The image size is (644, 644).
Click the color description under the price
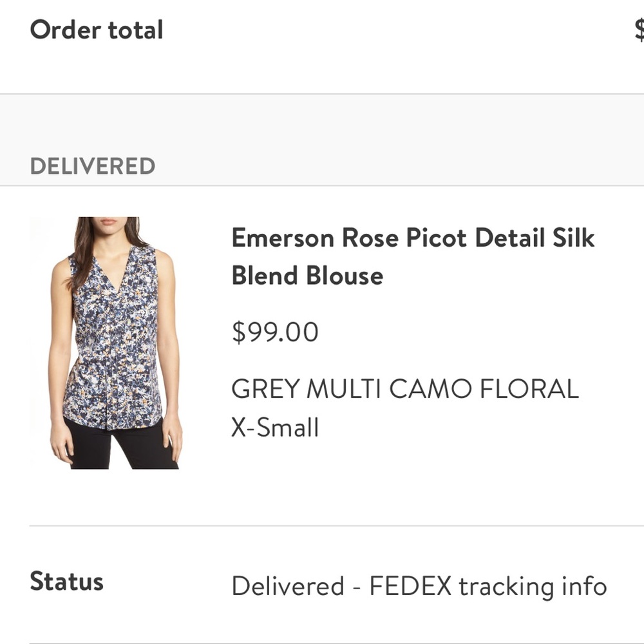pos(405,388)
